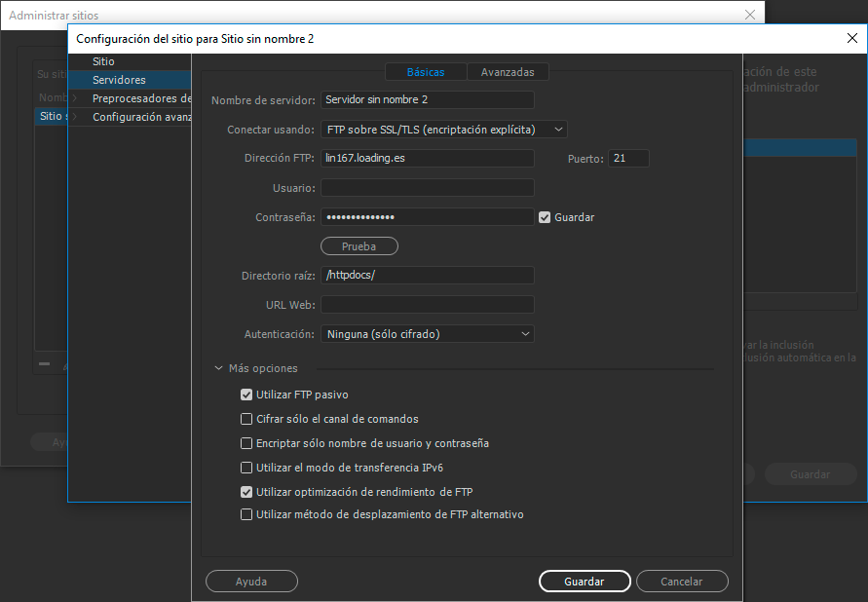Viewport: 868px width, 602px height.
Task: Click the Usuario input field
Action: [428, 188]
